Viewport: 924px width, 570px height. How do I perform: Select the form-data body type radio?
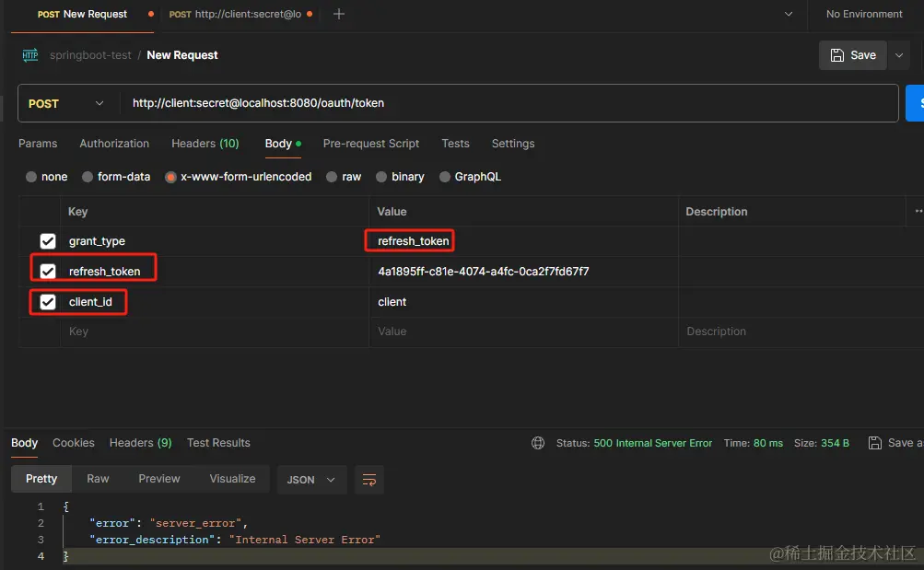tap(88, 177)
